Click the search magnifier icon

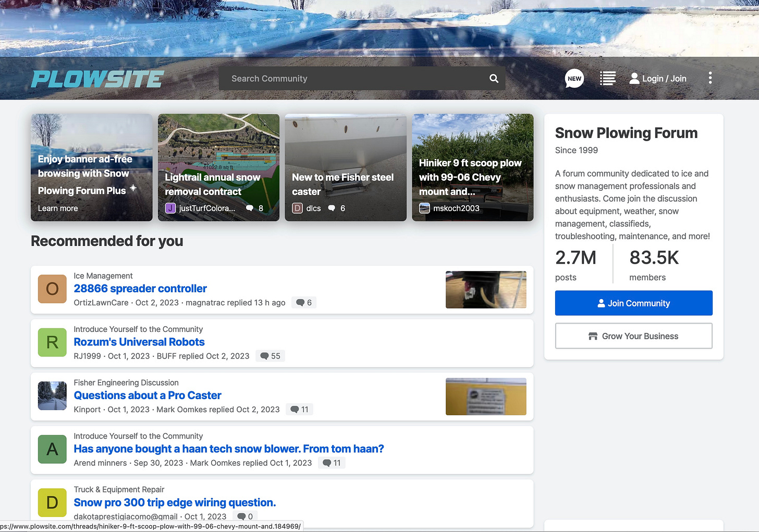[494, 78]
